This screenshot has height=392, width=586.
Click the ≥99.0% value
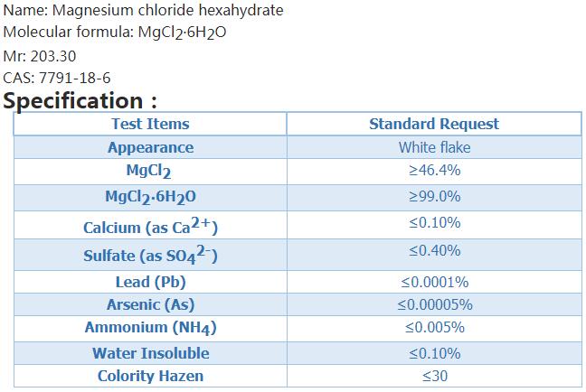(434, 196)
